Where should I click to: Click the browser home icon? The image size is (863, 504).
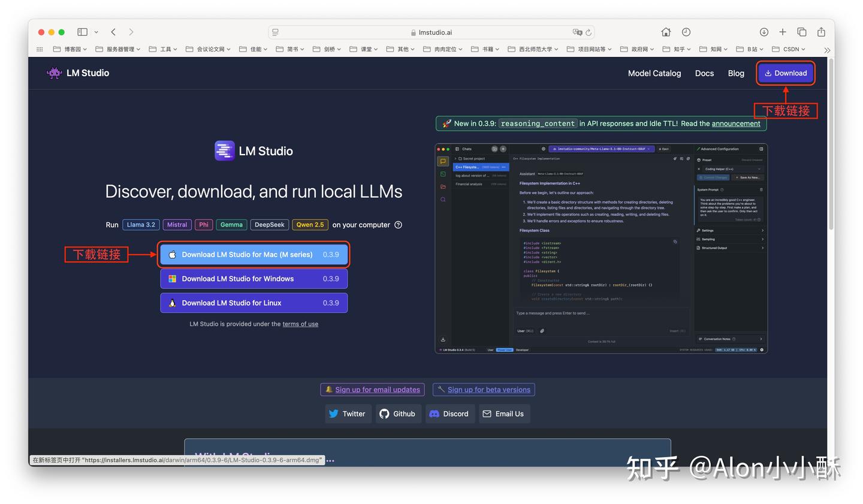(665, 32)
